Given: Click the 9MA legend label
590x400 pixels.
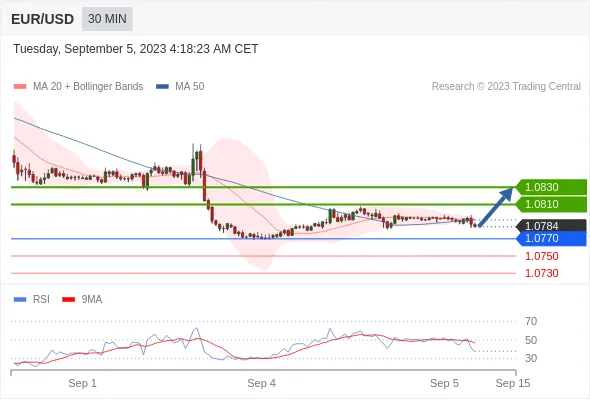Looking at the screenshot, I should pyautogui.click(x=92, y=300).
